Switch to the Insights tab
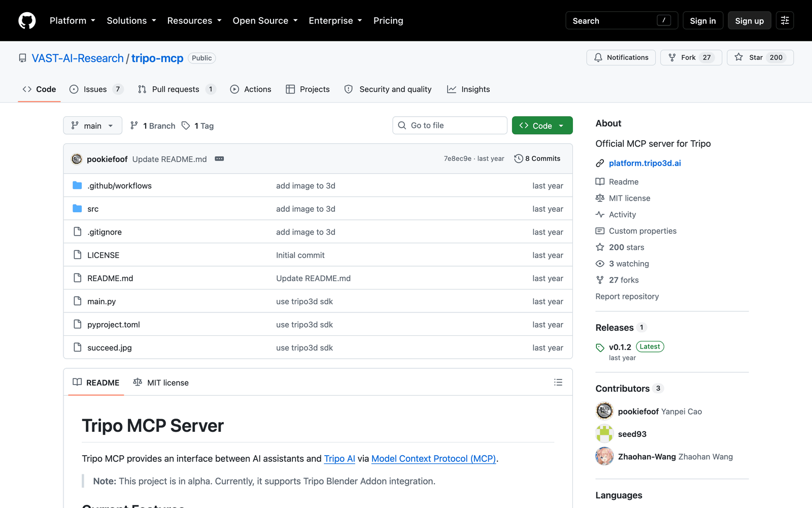 (x=468, y=89)
